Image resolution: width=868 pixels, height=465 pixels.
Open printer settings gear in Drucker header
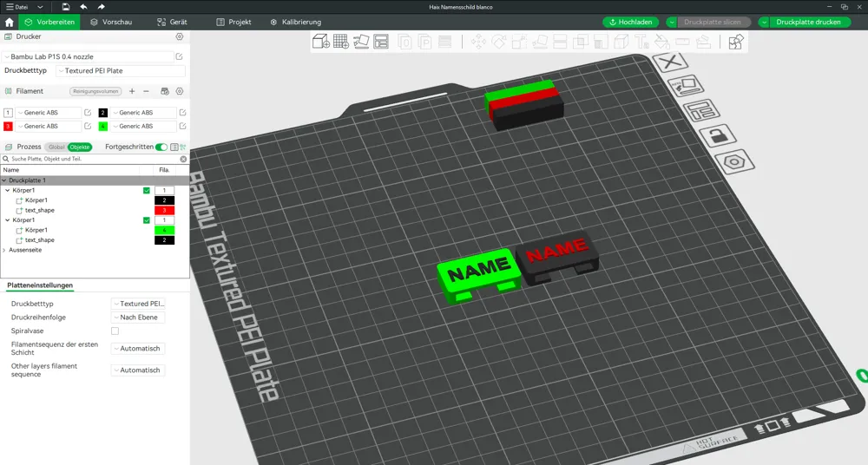click(x=180, y=36)
